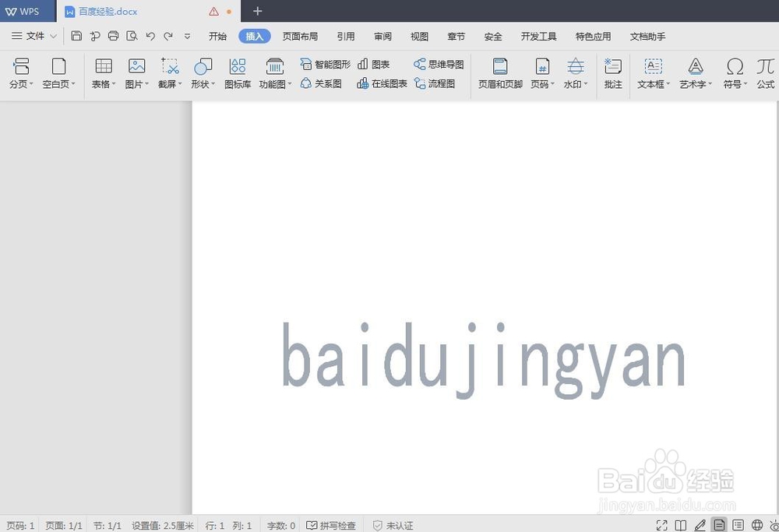Switch to 视图 tab
Viewport: 779px width, 532px height.
[x=419, y=37]
